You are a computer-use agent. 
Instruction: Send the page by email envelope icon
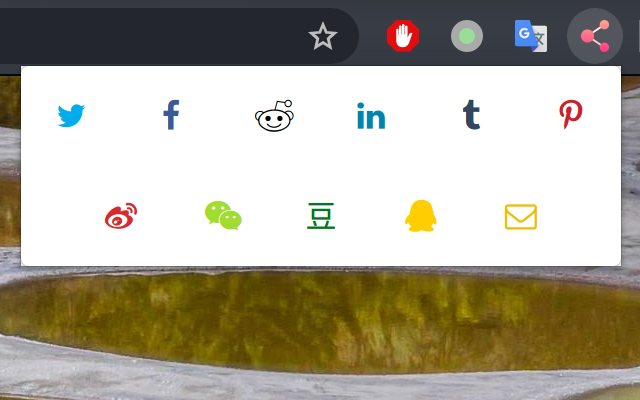tap(521, 217)
